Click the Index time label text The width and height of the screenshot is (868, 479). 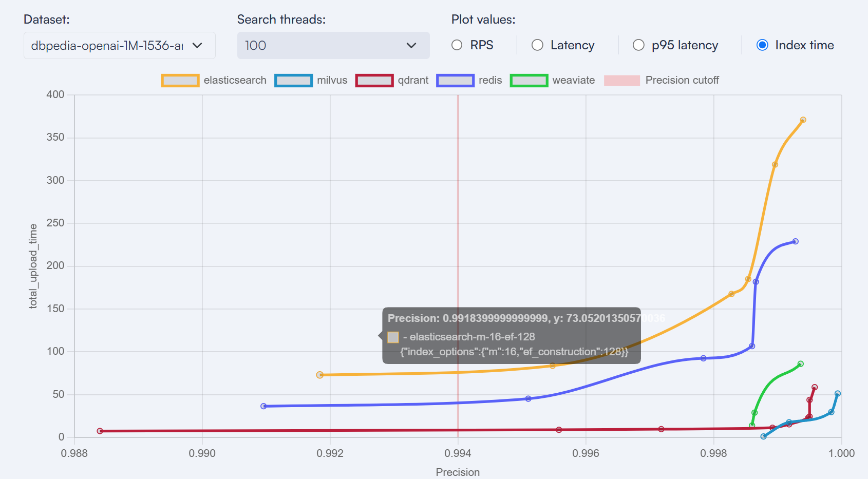[x=805, y=45]
